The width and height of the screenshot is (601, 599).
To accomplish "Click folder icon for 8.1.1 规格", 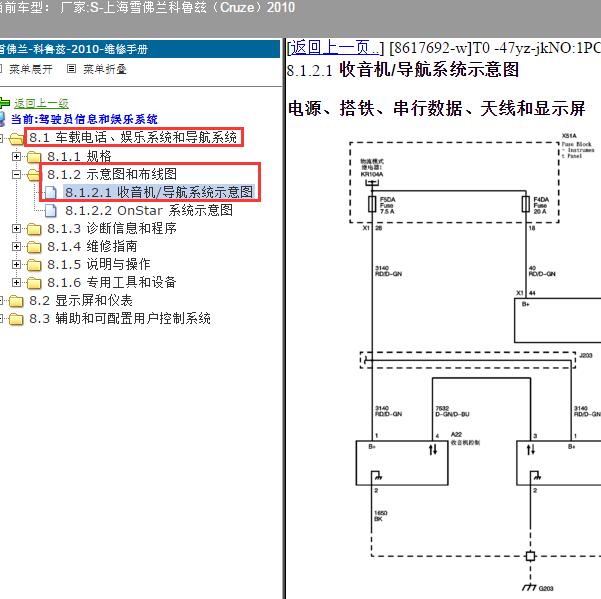I will point(34,157).
